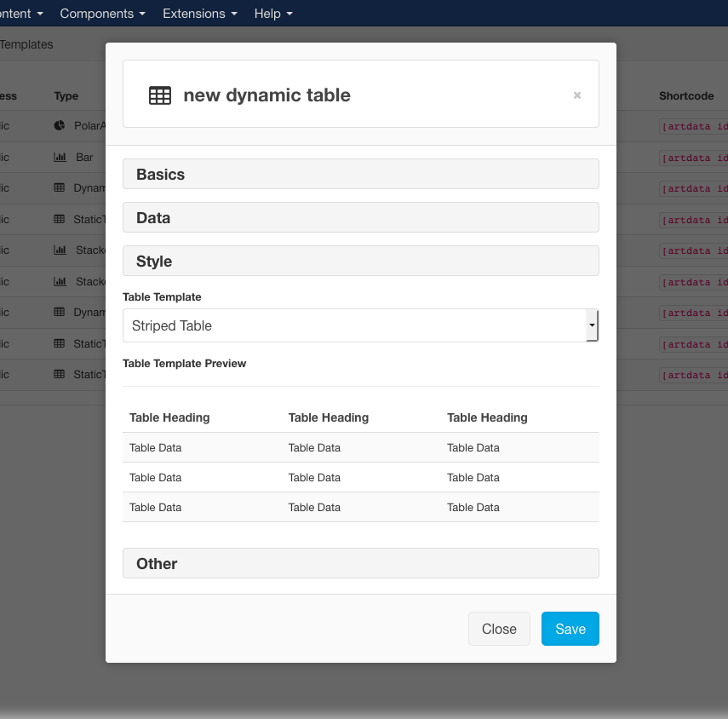Expand the Basics section
The height and width of the screenshot is (719, 728).
[360, 173]
